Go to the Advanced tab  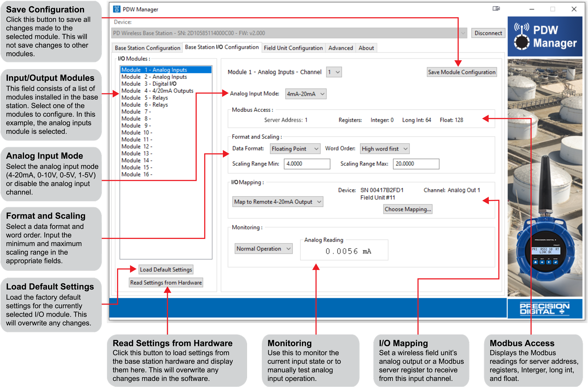[x=340, y=48]
